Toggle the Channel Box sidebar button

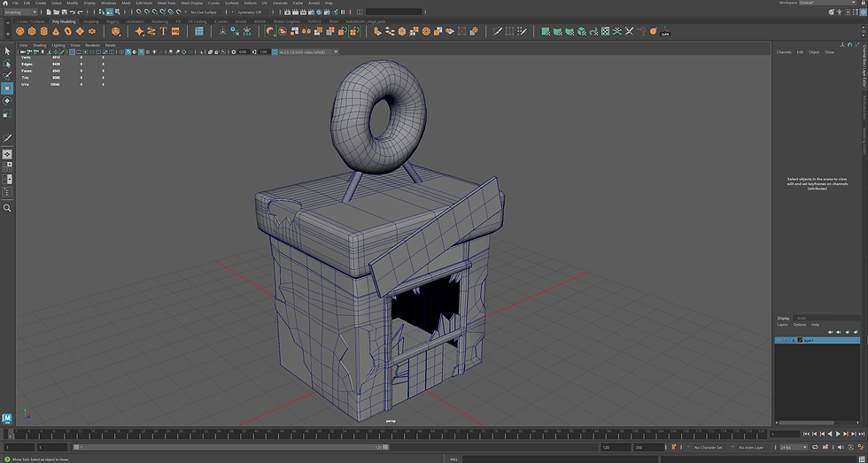863,12
